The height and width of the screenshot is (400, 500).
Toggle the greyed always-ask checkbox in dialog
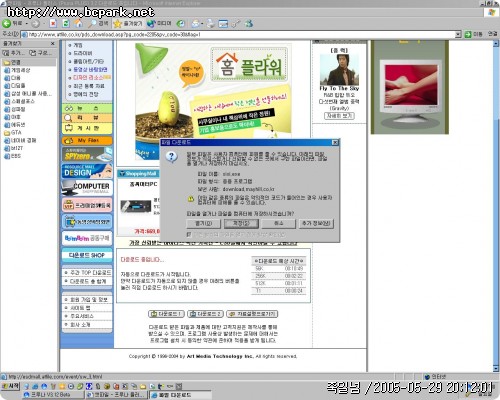click(x=189, y=234)
